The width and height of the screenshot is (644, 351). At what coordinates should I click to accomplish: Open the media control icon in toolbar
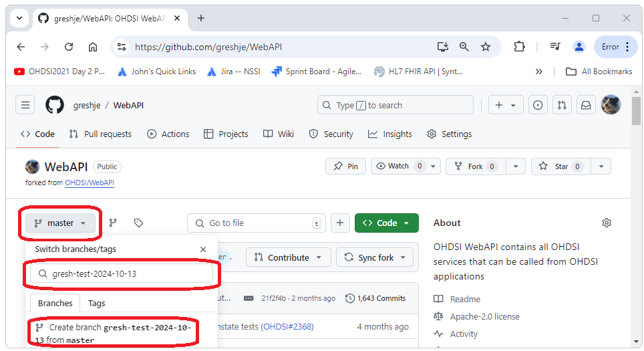point(555,47)
